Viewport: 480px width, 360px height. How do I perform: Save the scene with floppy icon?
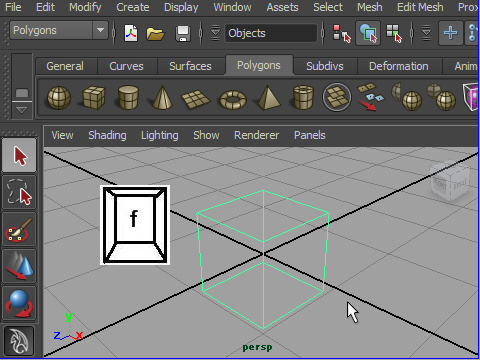click(183, 34)
